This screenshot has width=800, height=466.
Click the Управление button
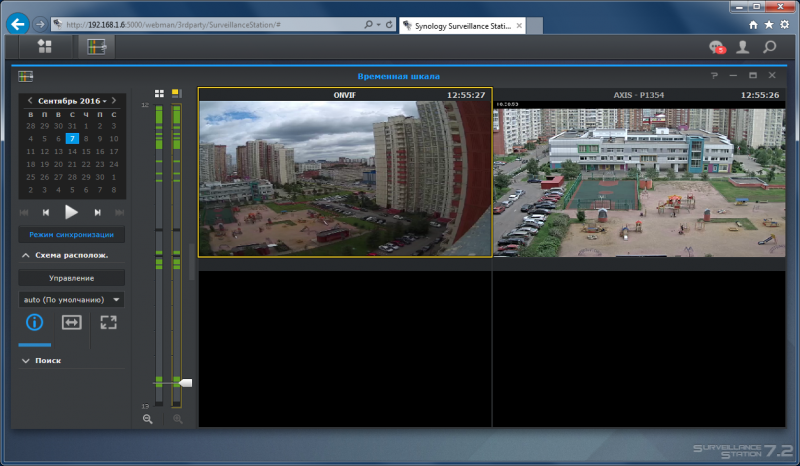click(71, 278)
